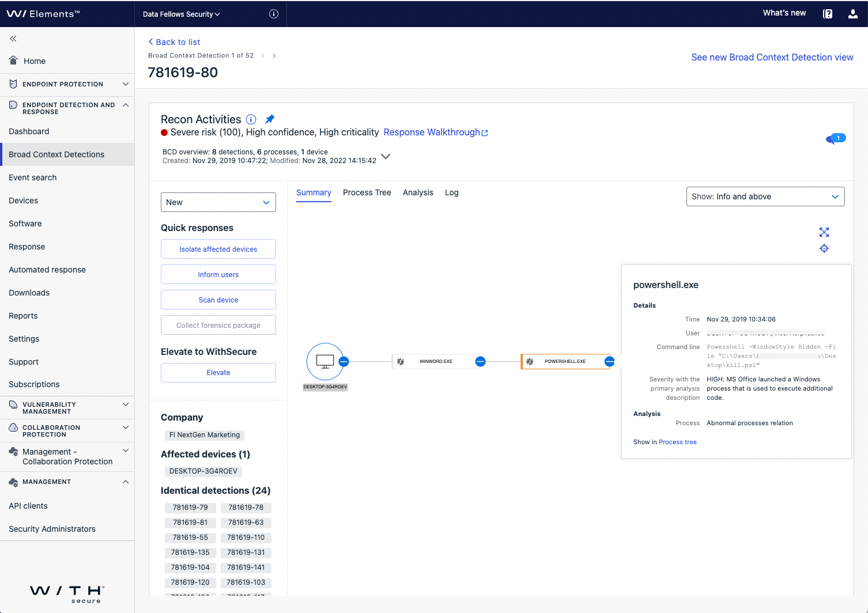This screenshot has width=868, height=613.
Task: Open comments via the blue notification bubble
Action: point(836,139)
